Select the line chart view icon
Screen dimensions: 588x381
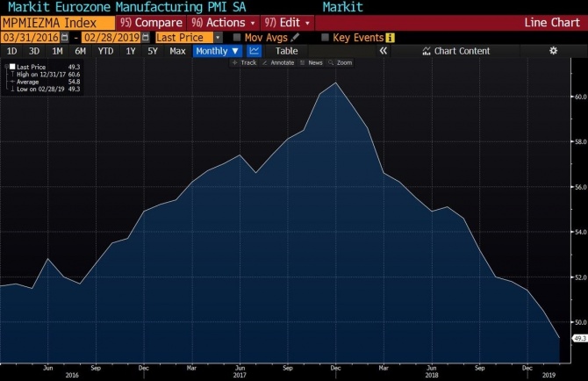coord(255,51)
